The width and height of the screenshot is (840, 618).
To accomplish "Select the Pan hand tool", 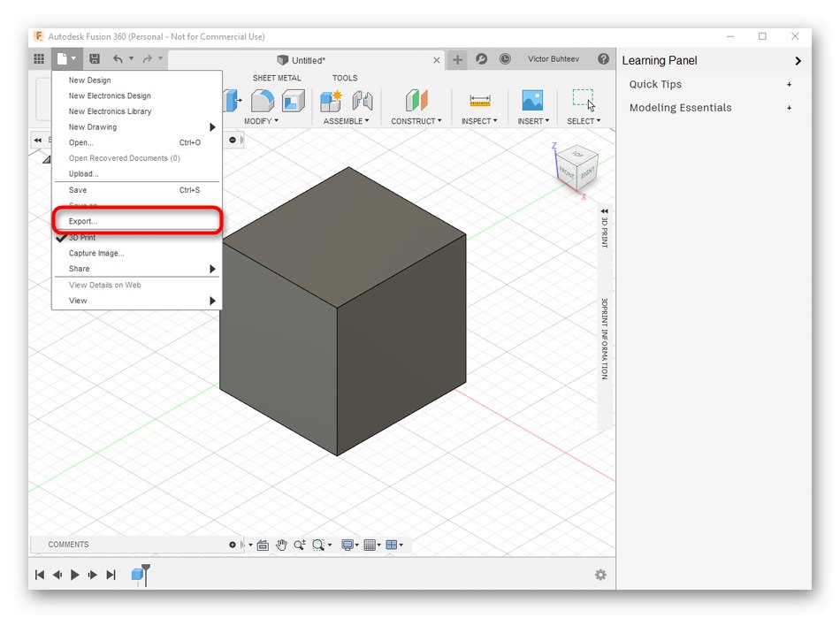I will (x=281, y=546).
